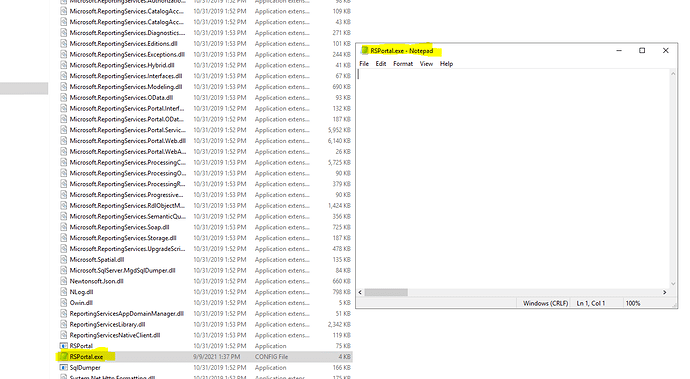This screenshot has height=379, width=690.
Task: Click the Microsoft.ReportingServices.Modeling.dll icon
Action: (64, 87)
